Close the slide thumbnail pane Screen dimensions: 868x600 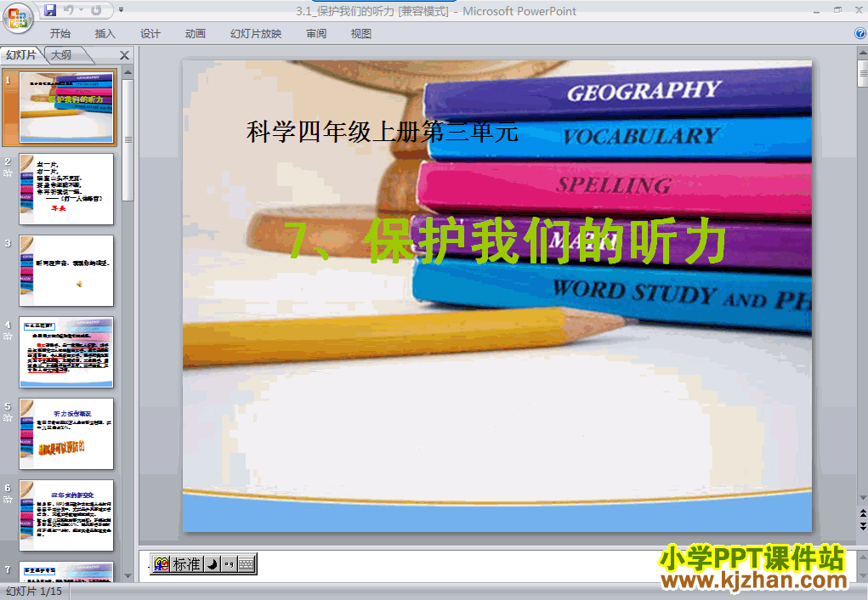coord(125,55)
